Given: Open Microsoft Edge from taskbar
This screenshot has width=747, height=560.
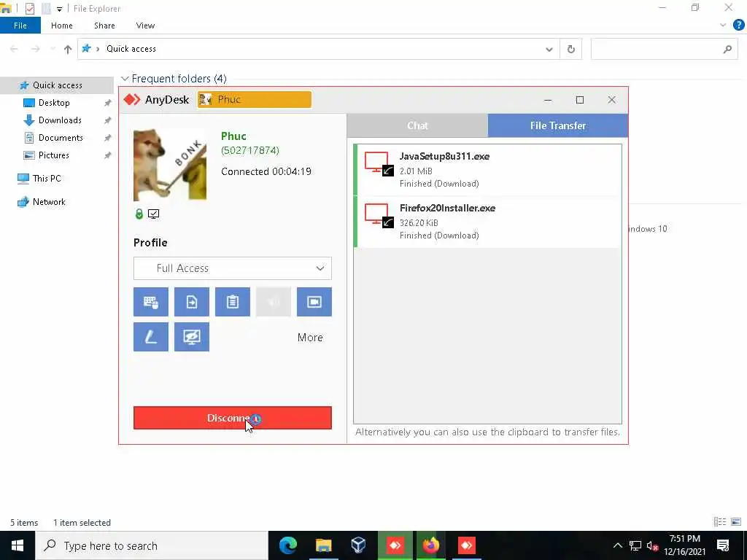Looking at the screenshot, I should (x=287, y=545).
